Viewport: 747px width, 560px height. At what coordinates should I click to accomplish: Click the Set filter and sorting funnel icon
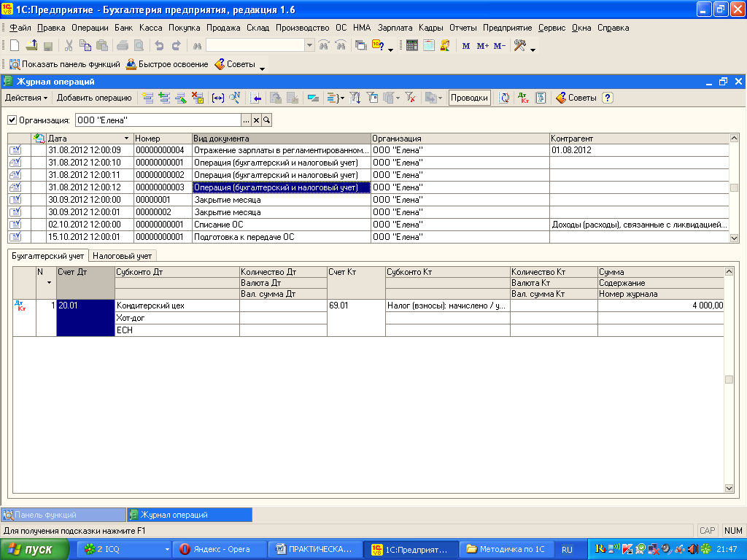point(355,98)
